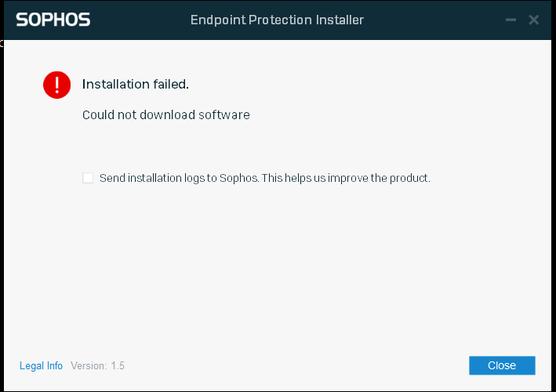Open the Legal Info link
This screenshot has width=556, height=392.
coord(41,366)
